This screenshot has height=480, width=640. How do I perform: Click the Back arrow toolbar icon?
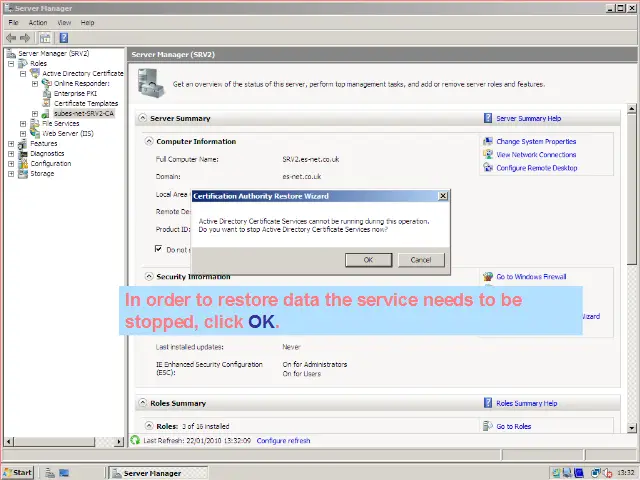(11, 37)
